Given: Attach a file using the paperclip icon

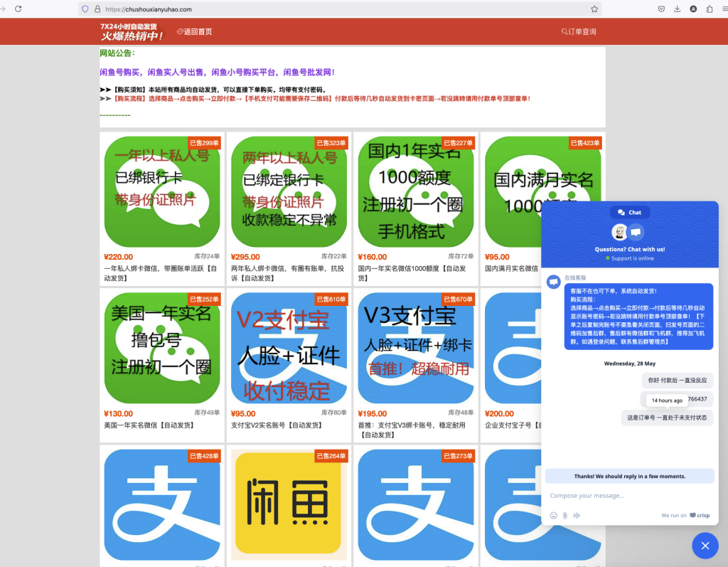Looking at the screenshot, I should [x=565, y=515].
